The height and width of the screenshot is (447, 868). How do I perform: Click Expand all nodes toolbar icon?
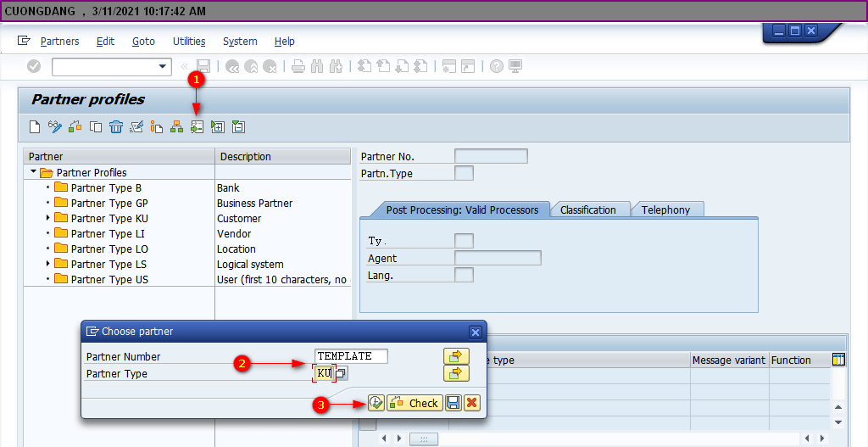218,127
